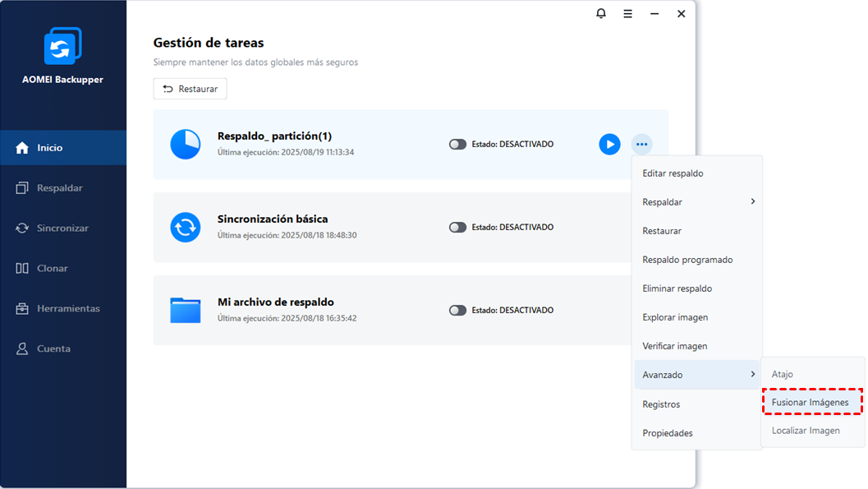Screen dimensions: 868x489
Task: Expand the Respaldar submenu arrow
Action: click(x=752, y=201)
